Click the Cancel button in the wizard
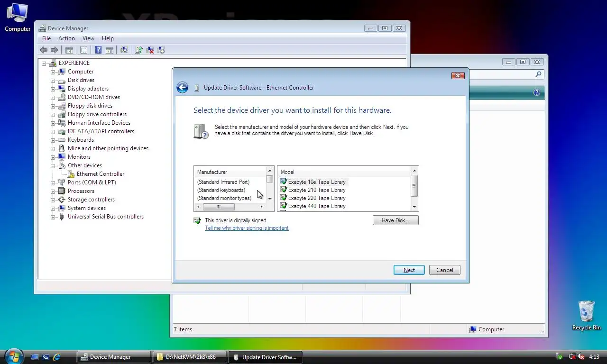607x364 pixels. pos(445,270)
